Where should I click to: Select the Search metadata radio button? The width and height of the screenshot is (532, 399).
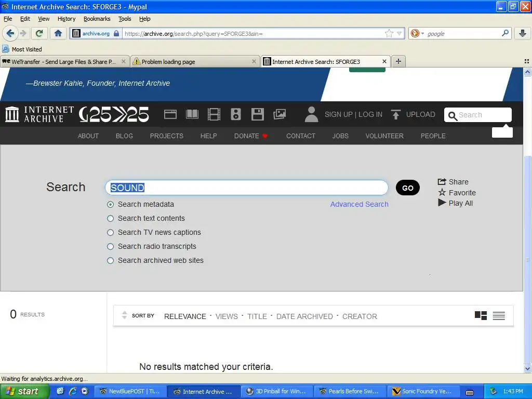pos(110,204)
